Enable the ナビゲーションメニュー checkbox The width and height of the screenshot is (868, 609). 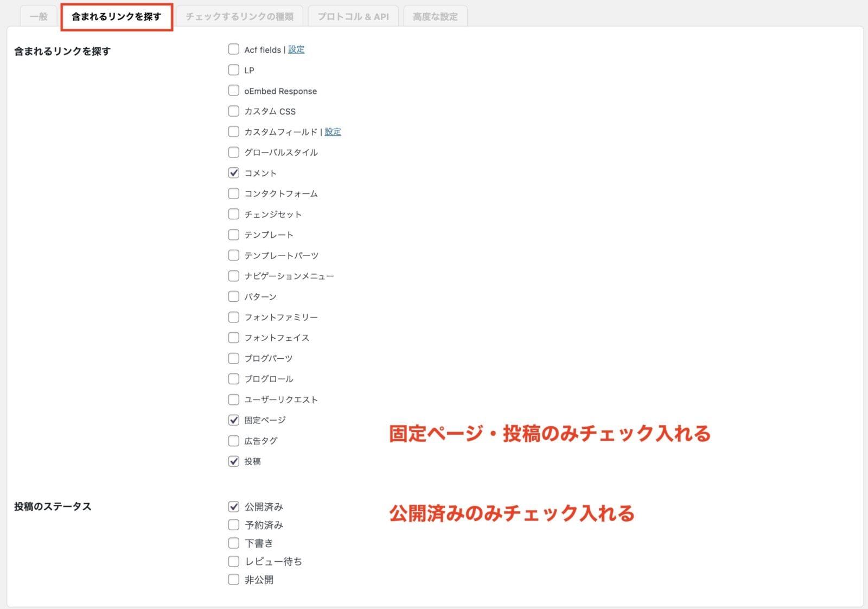coord(234,276)
